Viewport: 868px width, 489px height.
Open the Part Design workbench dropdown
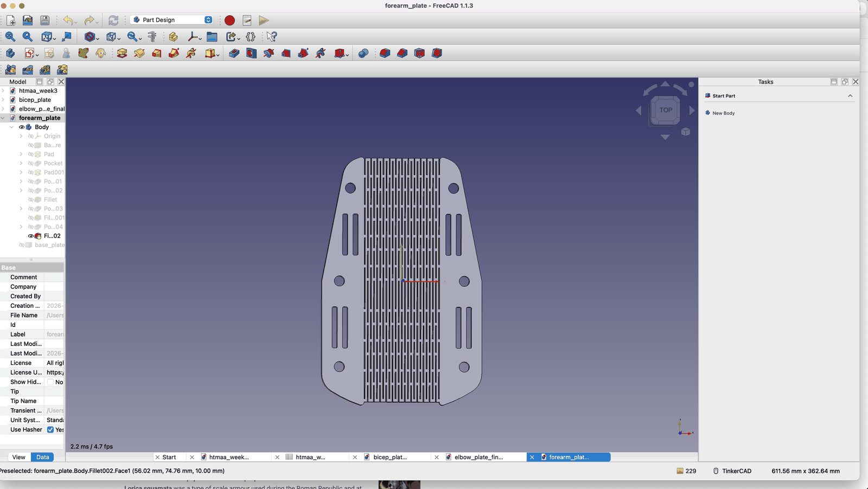click(172, 20)
